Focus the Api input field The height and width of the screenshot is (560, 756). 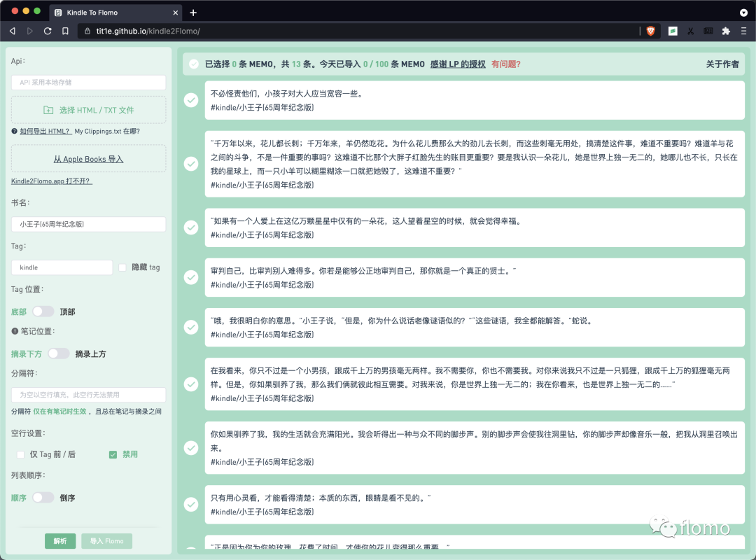89,83
